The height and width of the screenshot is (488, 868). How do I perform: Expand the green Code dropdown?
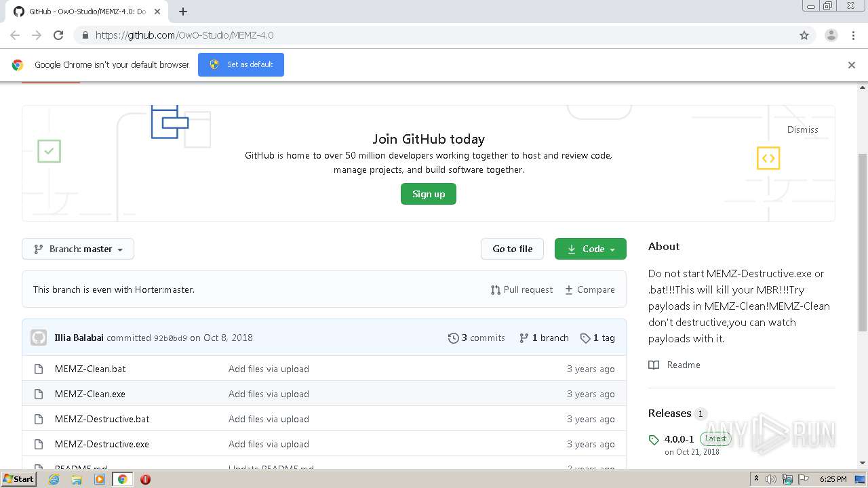591,249
